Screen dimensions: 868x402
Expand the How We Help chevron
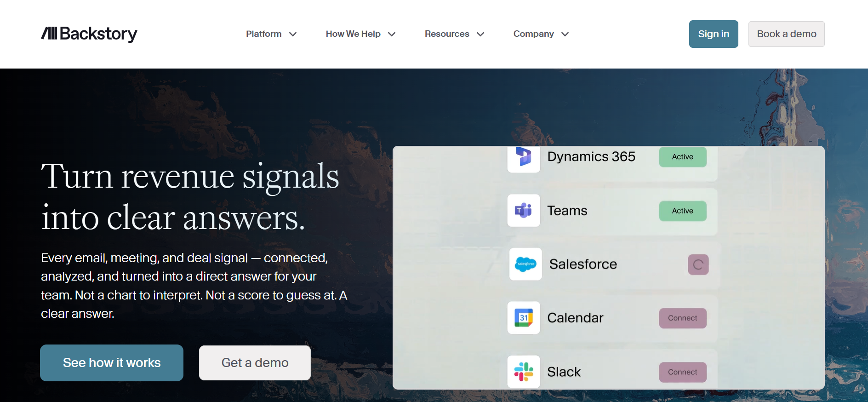click(x=392, y=34)
